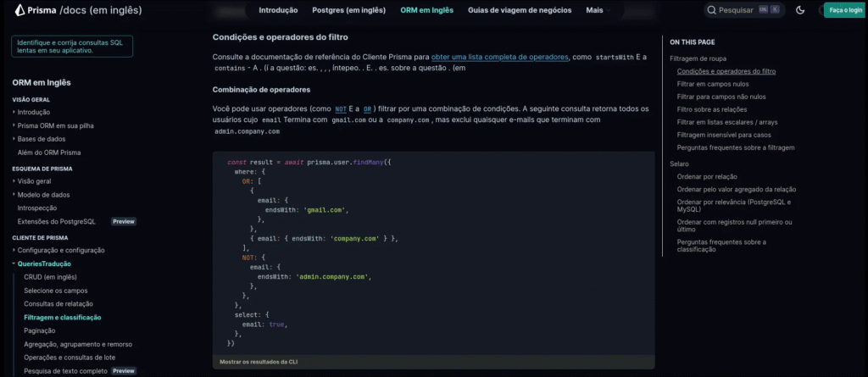Follow obter uma lista completa de operadores link
Image resolution: width=868 pixels, height=377 pixels.
click(x=500, y=57)
